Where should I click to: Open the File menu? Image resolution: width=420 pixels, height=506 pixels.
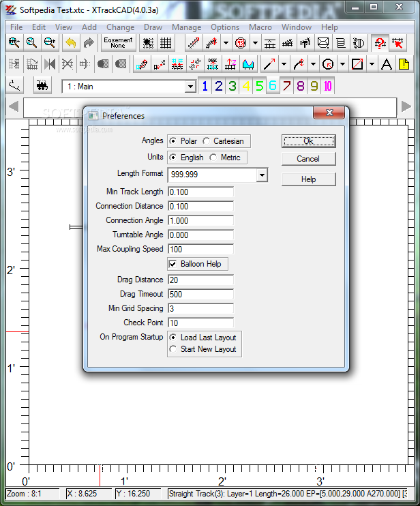click(x=16, y=27)
